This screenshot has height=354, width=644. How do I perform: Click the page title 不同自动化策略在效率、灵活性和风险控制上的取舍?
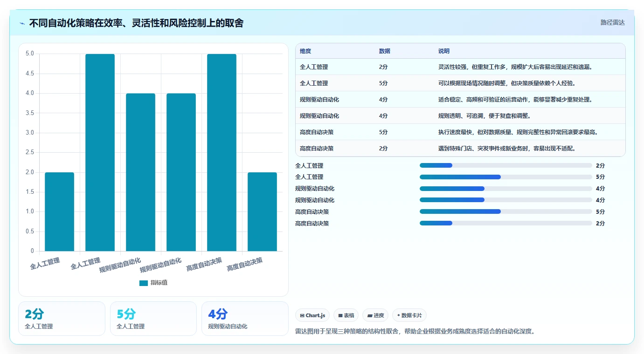(136, 23)
